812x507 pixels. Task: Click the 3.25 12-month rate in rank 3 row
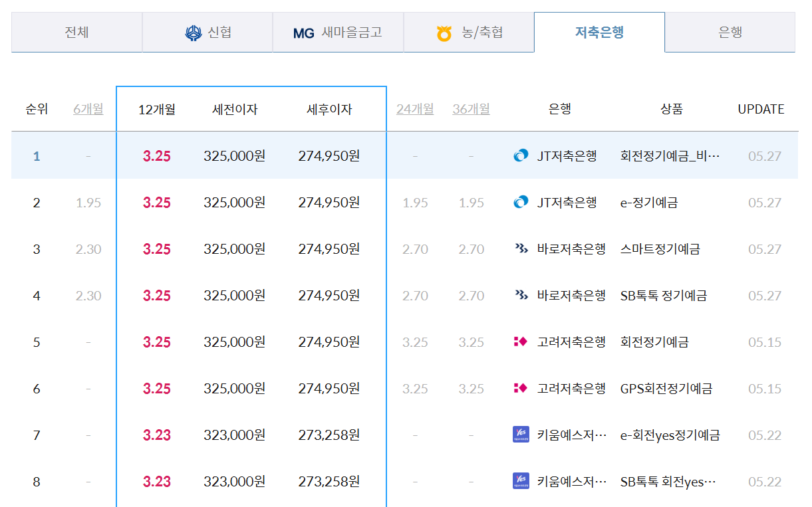pyautogui.click(x=157, y=249)
